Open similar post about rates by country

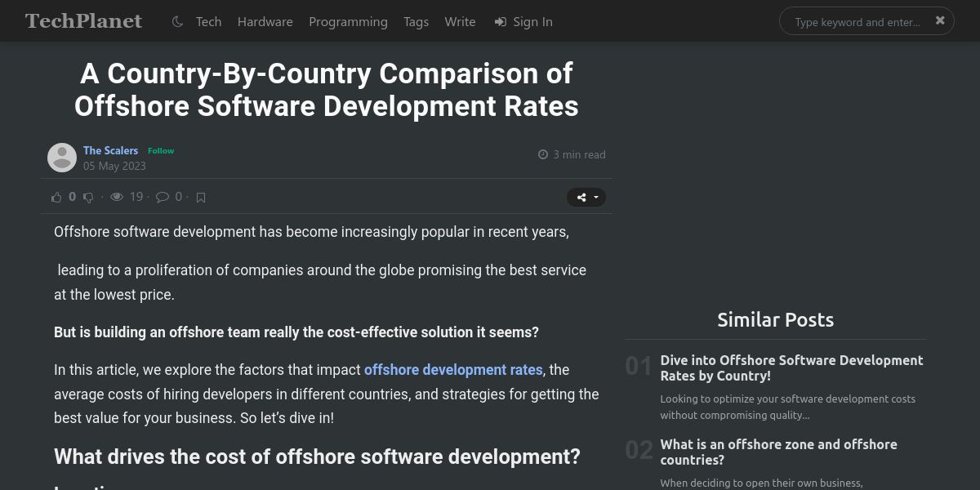tap(791, 368)
